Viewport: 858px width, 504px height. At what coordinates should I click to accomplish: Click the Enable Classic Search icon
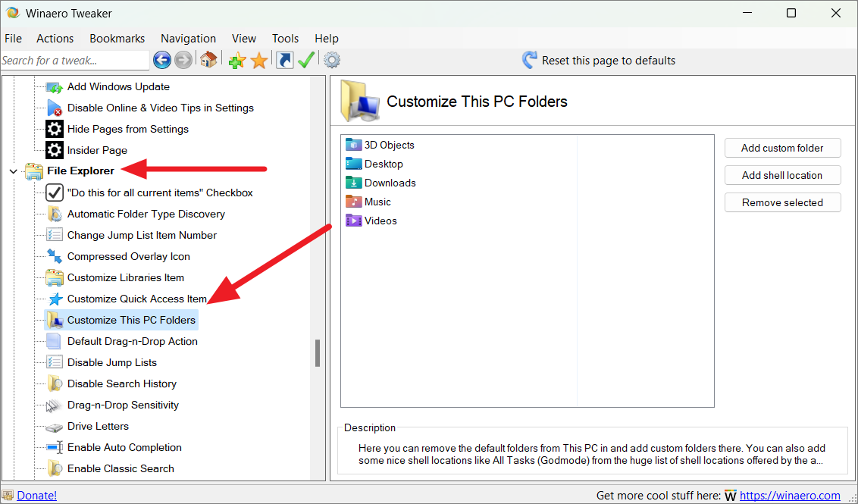coord(55,468)
